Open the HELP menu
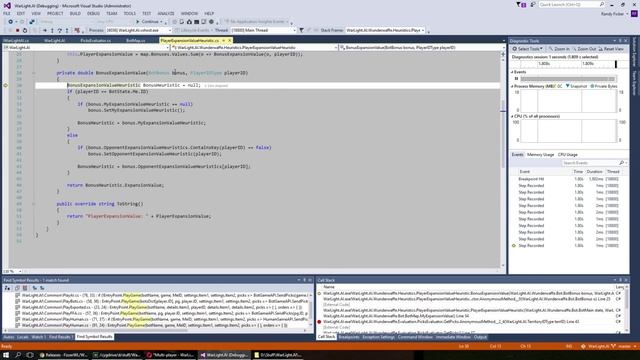The image size is (640, 360). 209,13
